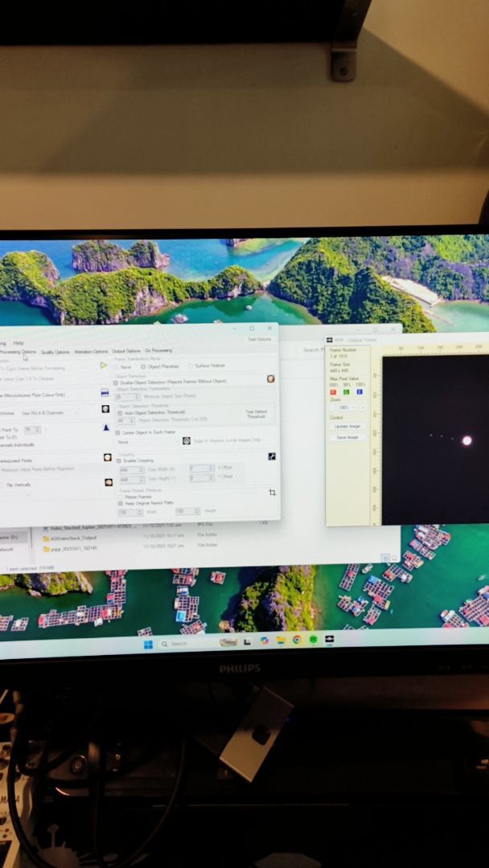This screenshot has height=868, width=489.
Task: Click zoom plus button in Output Frame
Action: coord(363,408)
